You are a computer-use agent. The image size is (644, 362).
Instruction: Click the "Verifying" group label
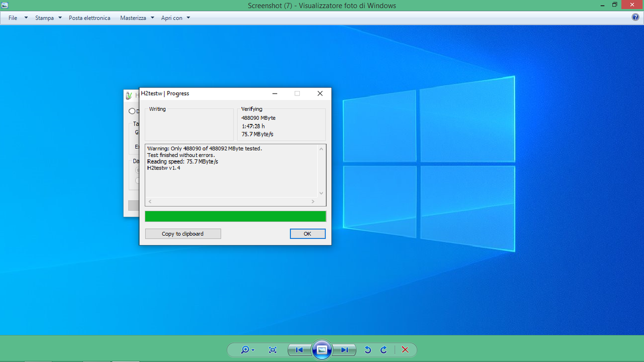pyautogui.click(x=252, y=109)
